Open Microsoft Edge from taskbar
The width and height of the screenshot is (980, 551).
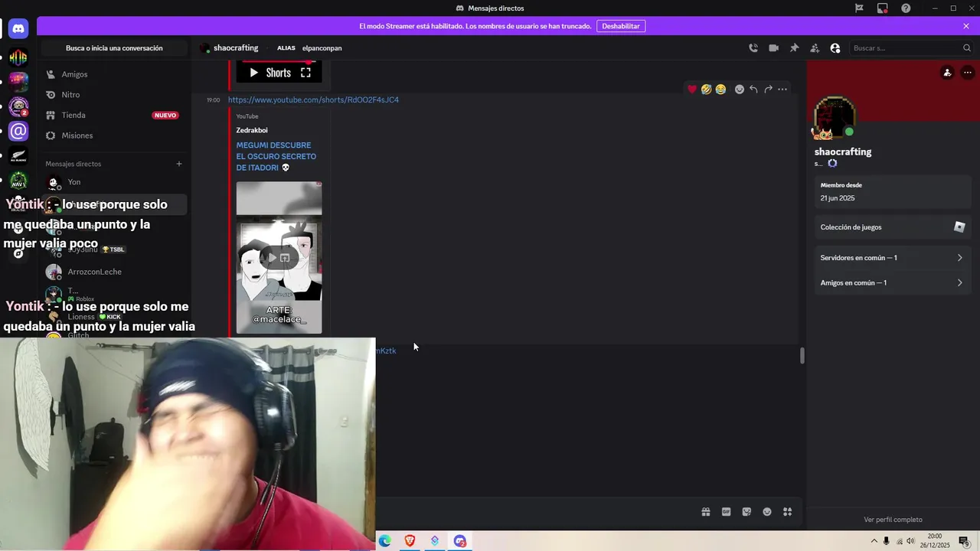click(x=385, y=541)
